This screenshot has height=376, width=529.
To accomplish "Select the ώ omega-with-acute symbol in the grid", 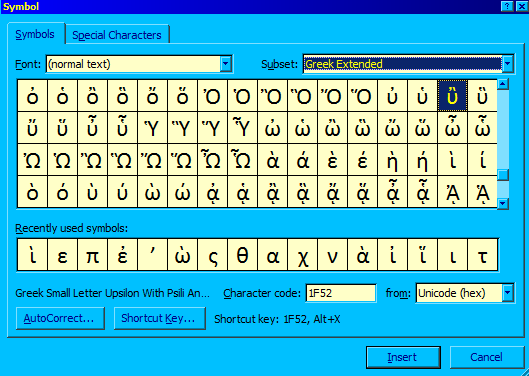I will coord(183,192).
